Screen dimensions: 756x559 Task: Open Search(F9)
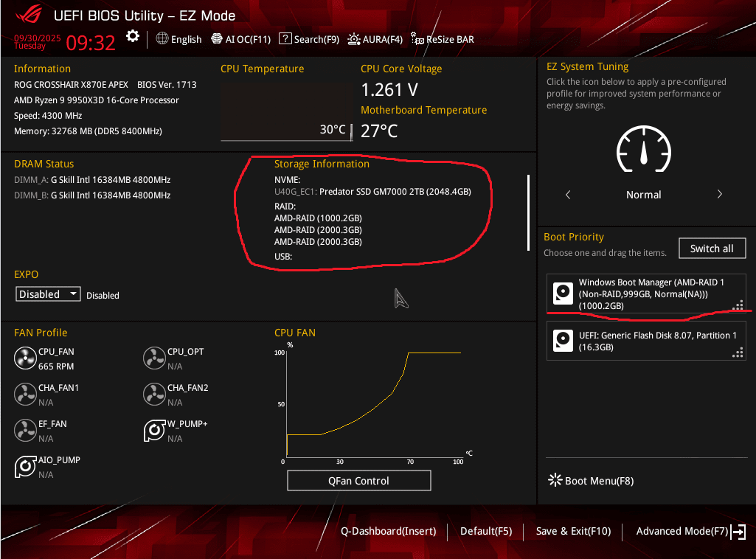tap(310, 39)
